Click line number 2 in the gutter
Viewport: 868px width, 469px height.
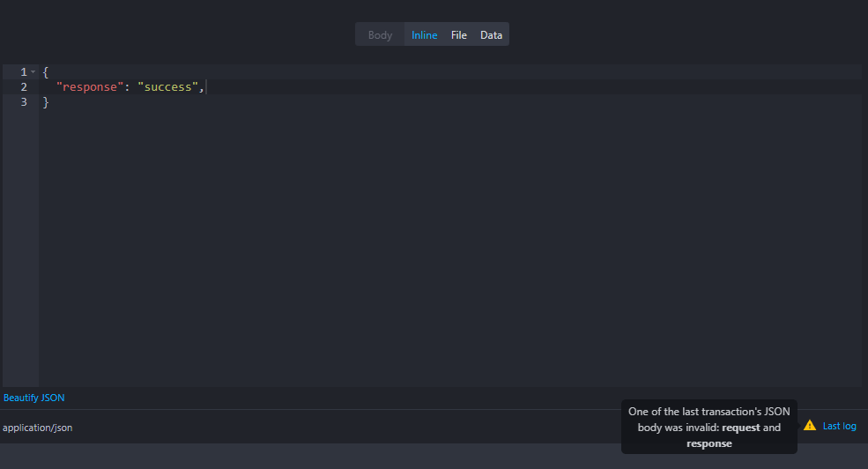coord(24,87)
